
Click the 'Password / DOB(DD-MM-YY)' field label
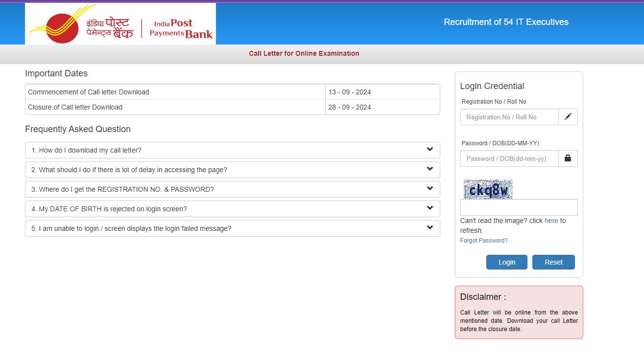501,143
